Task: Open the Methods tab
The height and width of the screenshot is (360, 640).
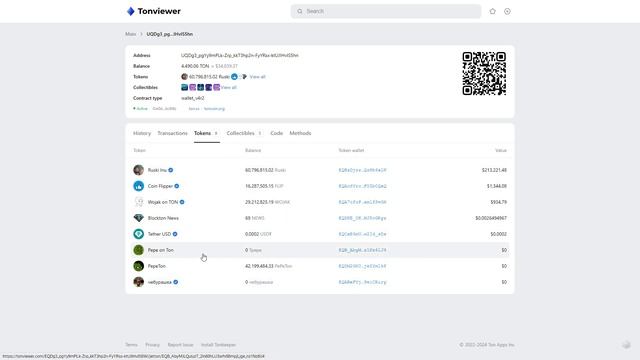Action: (300, 133)
